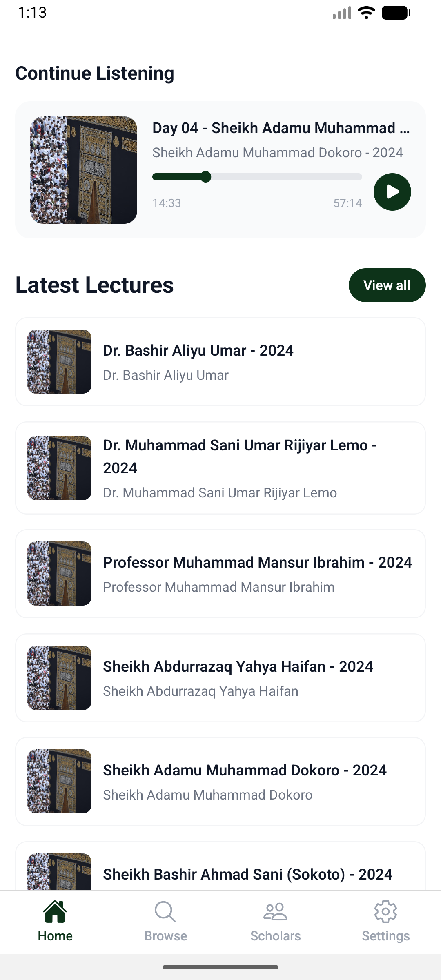Tap thumbnail for Sheikh Abdurrazaq Yahya Haifan
441x980 pixels.
59,677
